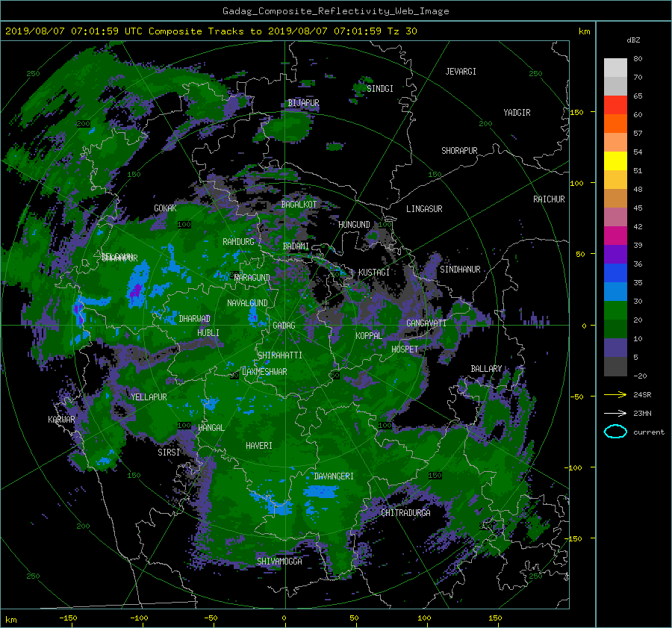Click the BALLARY city label
The width and height of the screenshot is (672, 628).
[486, 369]
